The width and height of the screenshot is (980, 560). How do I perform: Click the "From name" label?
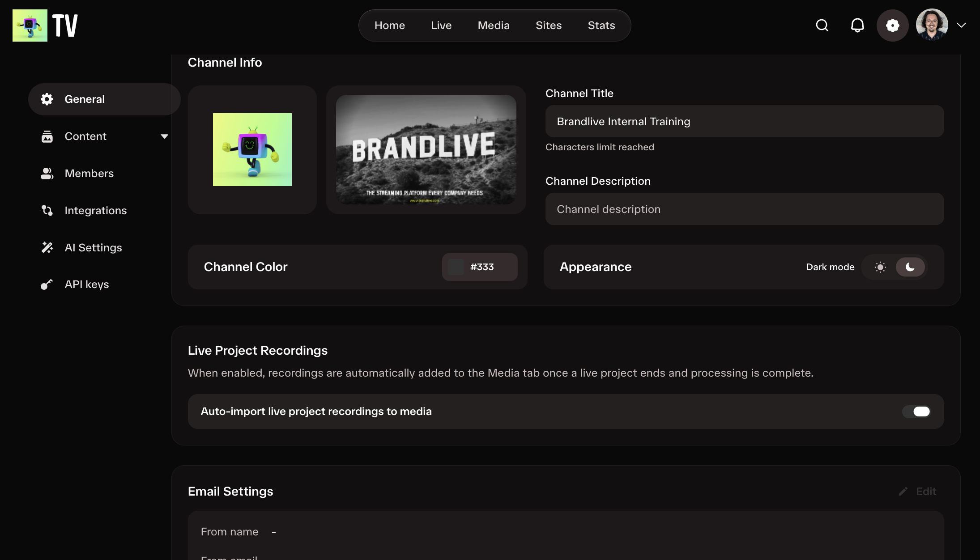(x=230, y=532)
